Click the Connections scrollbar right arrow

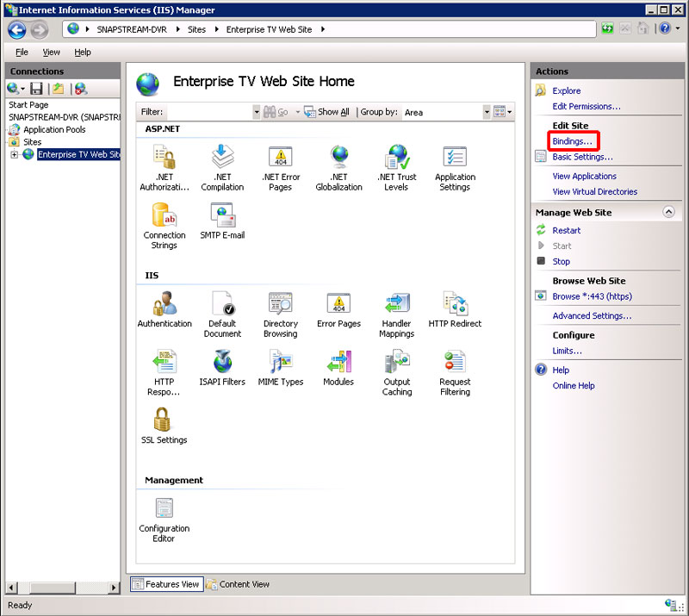(114, 588)
